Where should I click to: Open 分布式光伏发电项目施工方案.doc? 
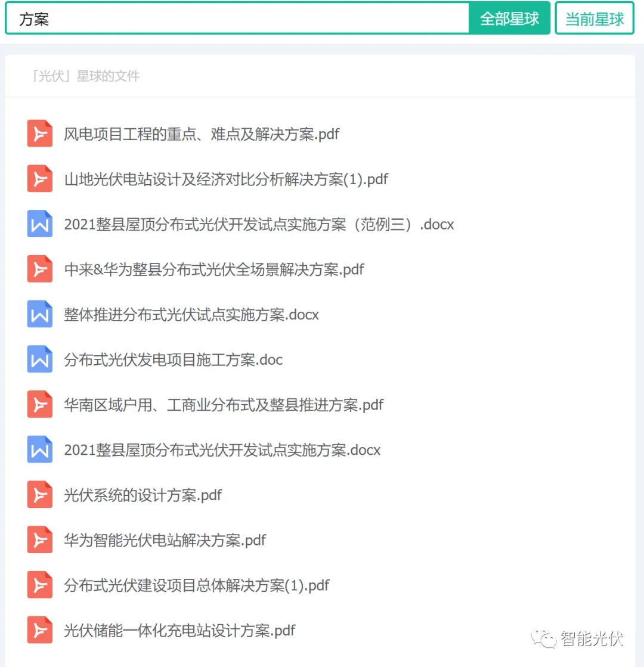pos(174,359)
